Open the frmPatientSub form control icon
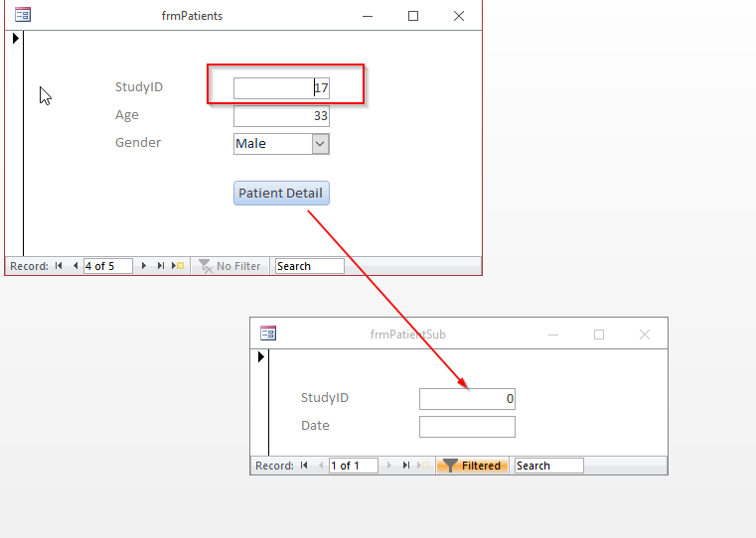 (x=268, y=334)
